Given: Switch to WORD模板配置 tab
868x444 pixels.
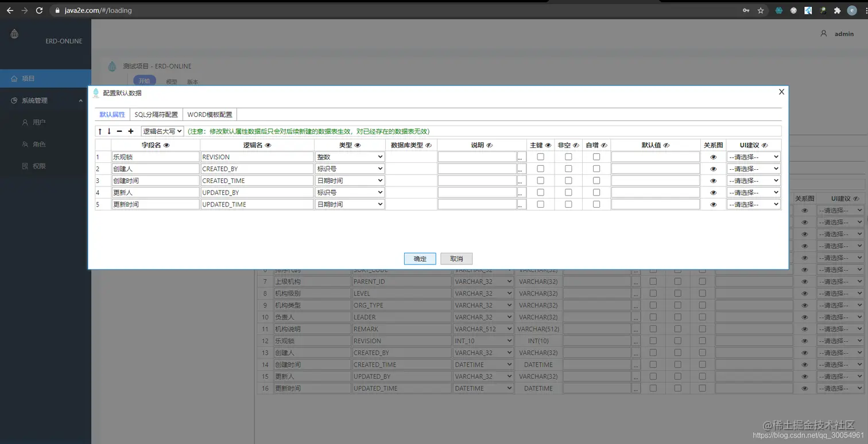Looking at the screenshot, I should point(210,114).
